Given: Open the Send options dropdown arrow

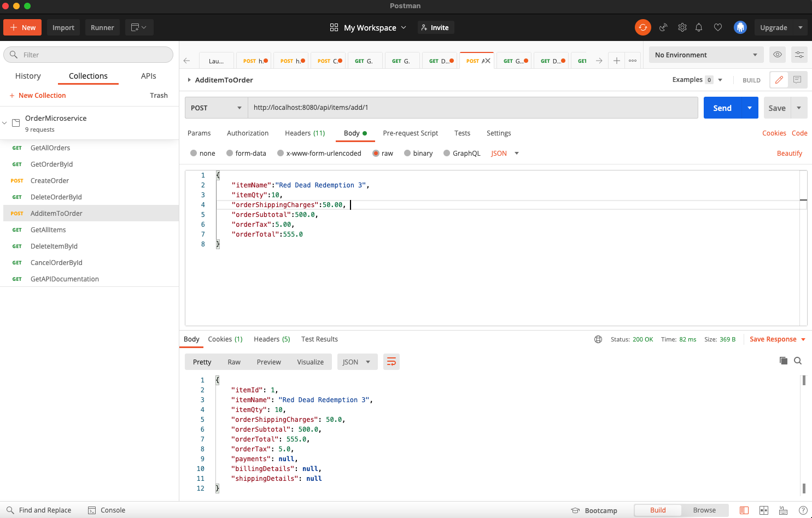Looking at the screenshot, I should 750,108.
